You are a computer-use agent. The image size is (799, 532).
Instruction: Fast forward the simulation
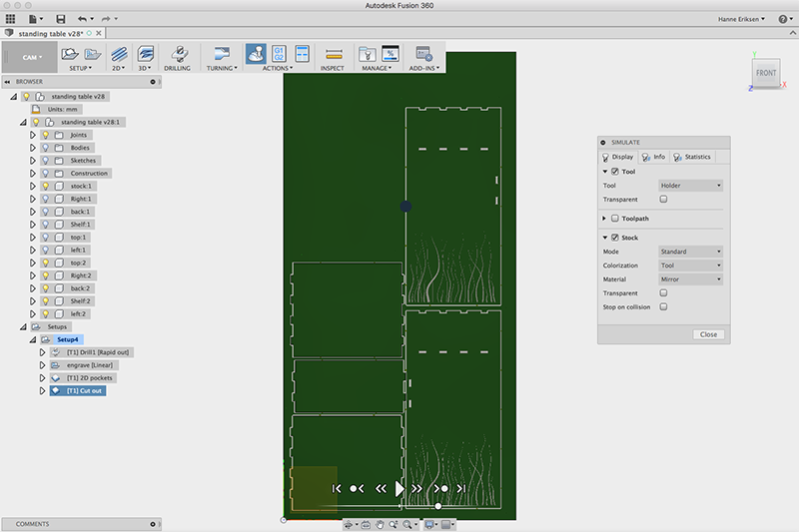pyautogui.click(x=416, y=489)
